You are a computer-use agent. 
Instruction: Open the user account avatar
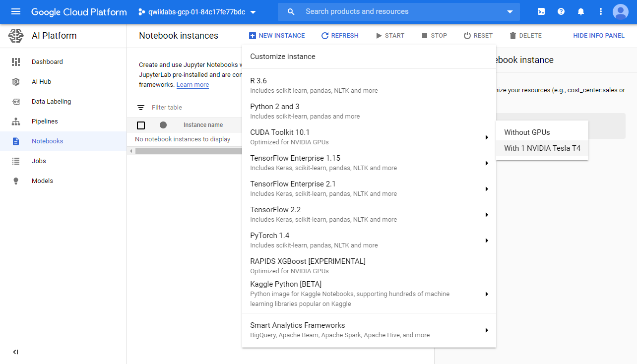click(621, 11)
